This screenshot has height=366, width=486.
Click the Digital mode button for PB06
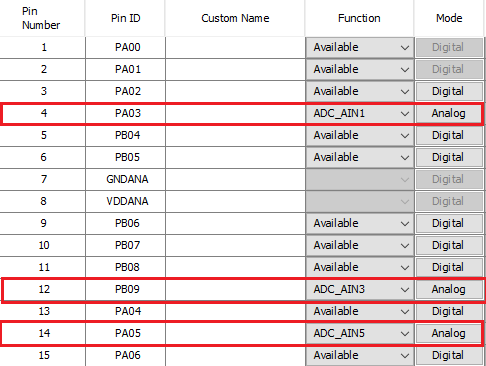(x=449, y=223)
